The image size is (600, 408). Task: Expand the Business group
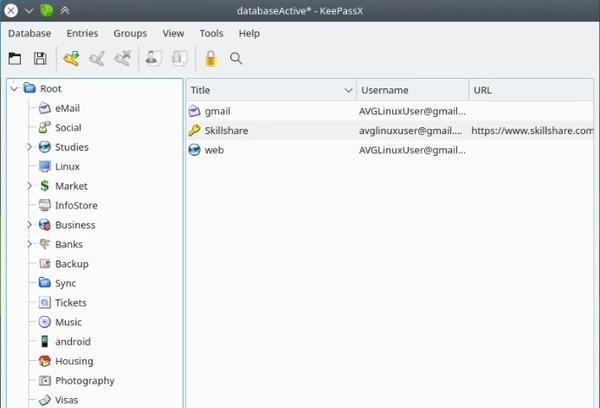pyautogui.click(x=29, y=225)
